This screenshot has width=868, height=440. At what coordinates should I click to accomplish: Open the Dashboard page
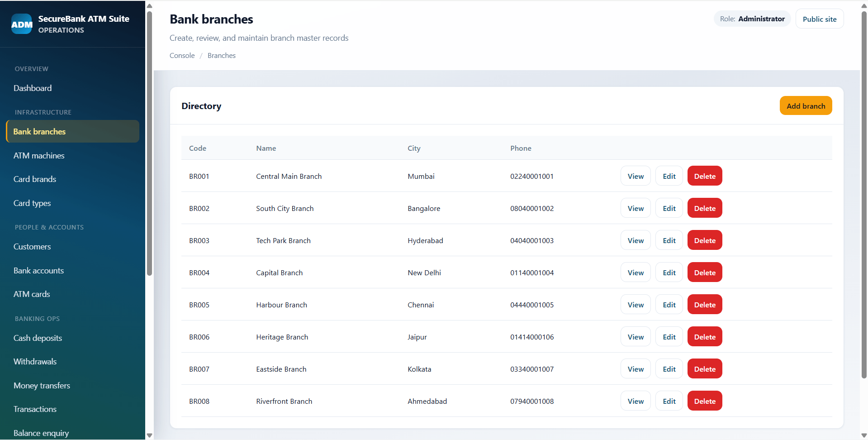pyautogui.click(x=33, y=88)
